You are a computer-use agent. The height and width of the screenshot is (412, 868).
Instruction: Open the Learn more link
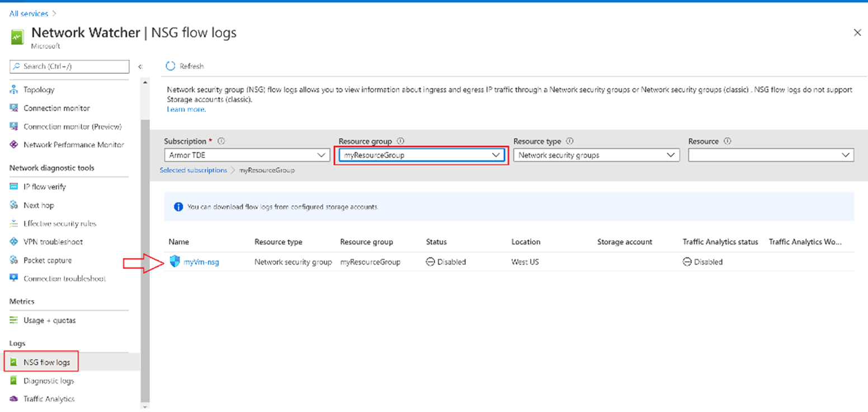tap(186, 110)
